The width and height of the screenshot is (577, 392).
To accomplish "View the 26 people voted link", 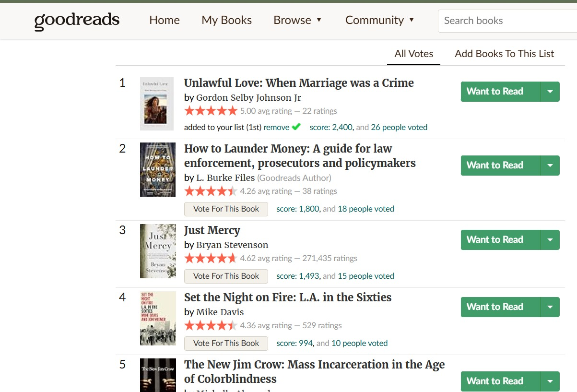I will pyautogui.click(x=399, y=127).
